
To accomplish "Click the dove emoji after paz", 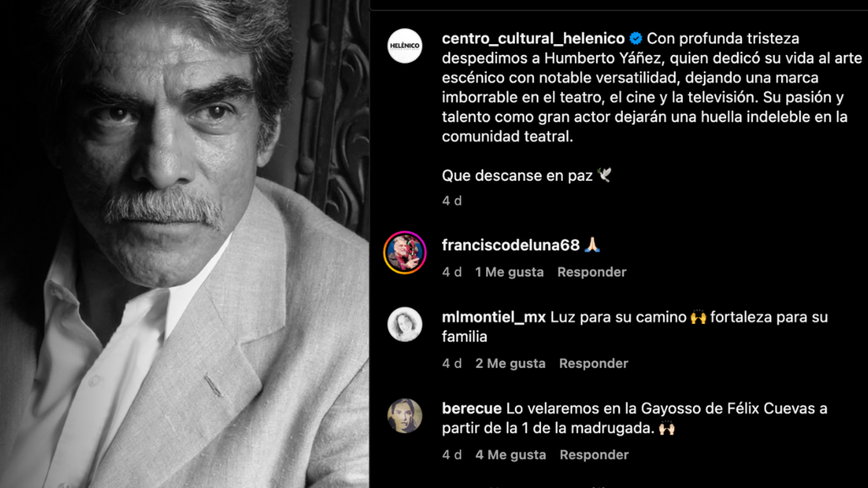I will click(604, 175).
